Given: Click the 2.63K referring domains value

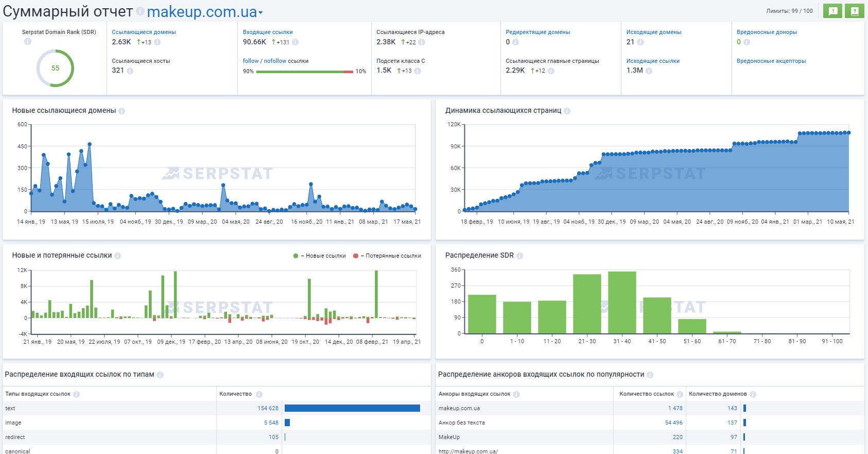Looking at the screenshot, I should [121, 42].
